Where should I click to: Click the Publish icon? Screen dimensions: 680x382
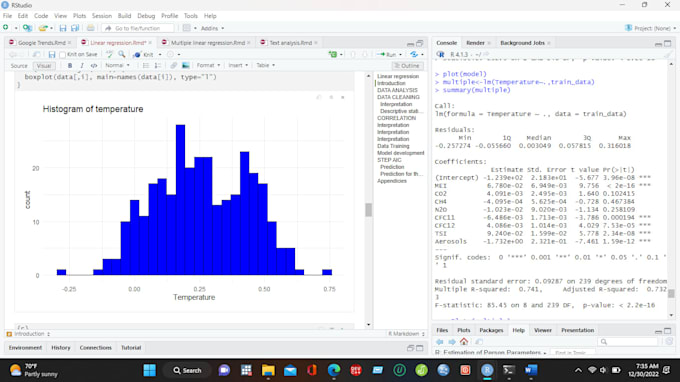pyautogui.click(x=414, y=54)
